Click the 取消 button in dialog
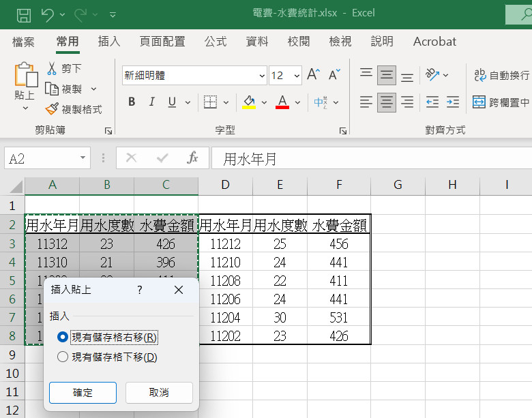Screen dimensions: 532x418 click(x=159, y=393)
